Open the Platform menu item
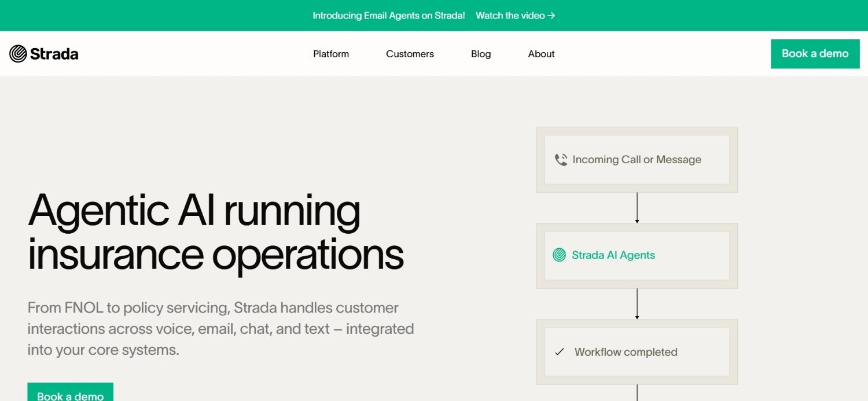Image resolution: width=868 pixels, height=401 pixels. point(331,54)
